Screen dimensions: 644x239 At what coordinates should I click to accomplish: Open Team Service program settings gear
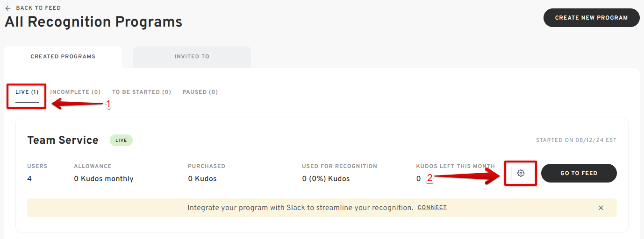[521, 173]
